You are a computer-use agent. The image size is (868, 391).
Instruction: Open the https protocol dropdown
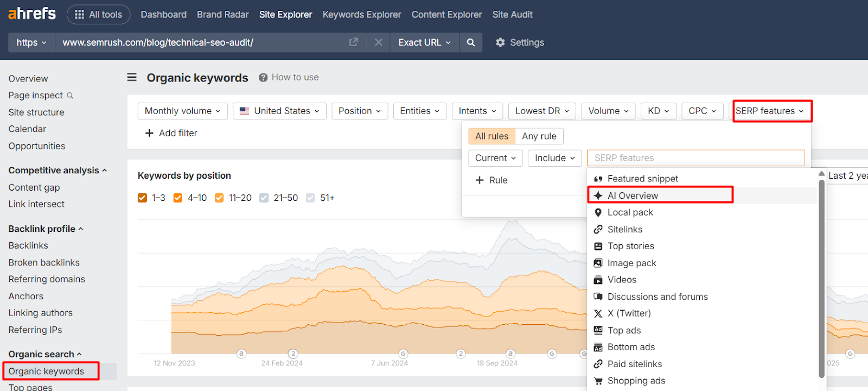coord(31,42)
